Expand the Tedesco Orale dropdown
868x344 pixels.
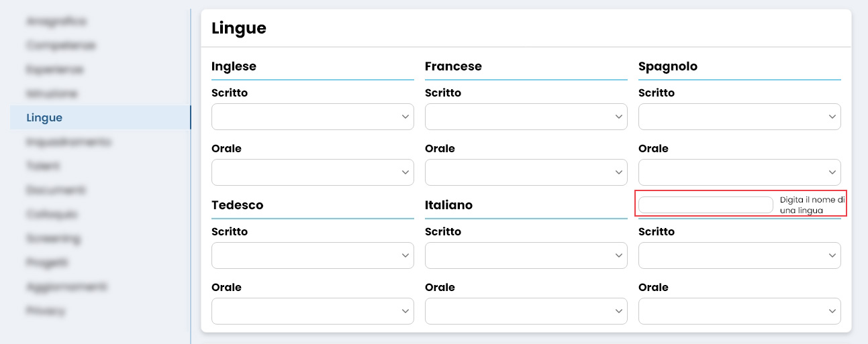312,311
